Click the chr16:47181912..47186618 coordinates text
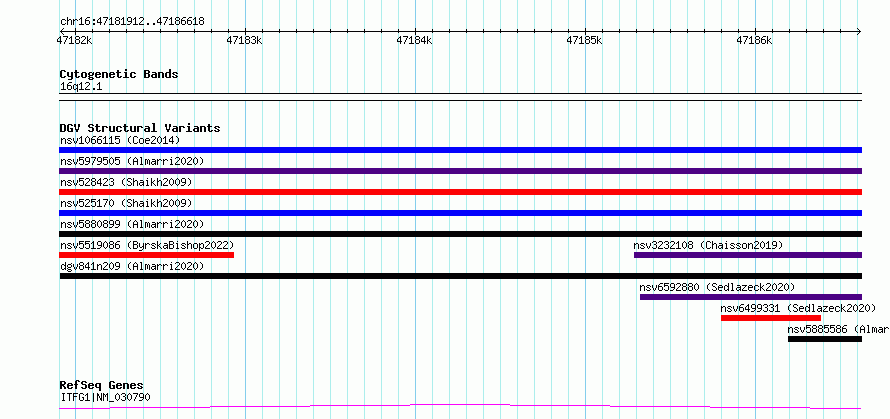This screenshot has height=419, width=890. (x=132, y=22)
